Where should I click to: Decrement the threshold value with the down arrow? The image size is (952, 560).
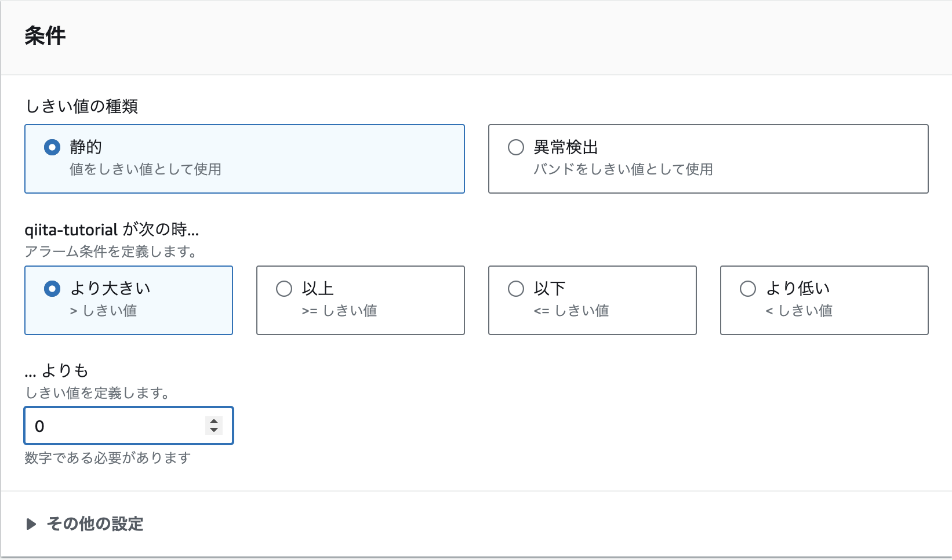[213, 430]
